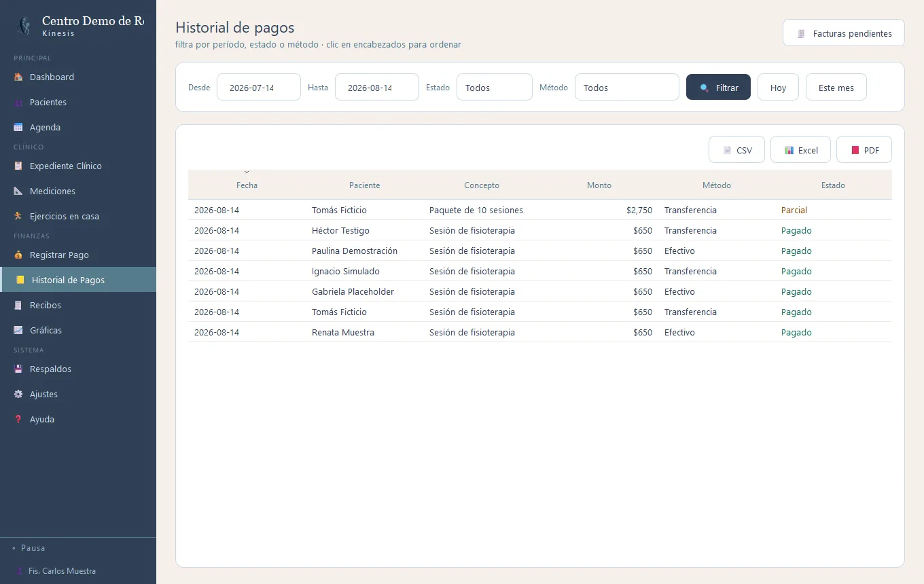
Task: Open the Gráficas section
Action: [78, 330]
